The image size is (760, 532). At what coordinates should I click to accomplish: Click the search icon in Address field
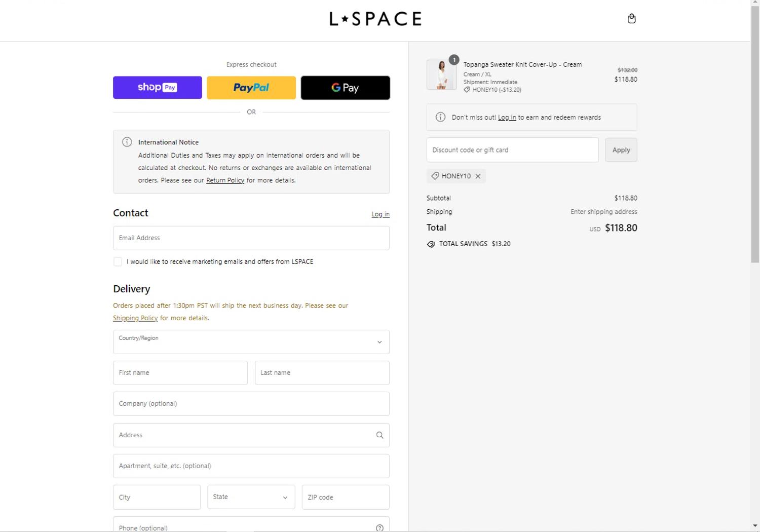[x=379, y=435]
